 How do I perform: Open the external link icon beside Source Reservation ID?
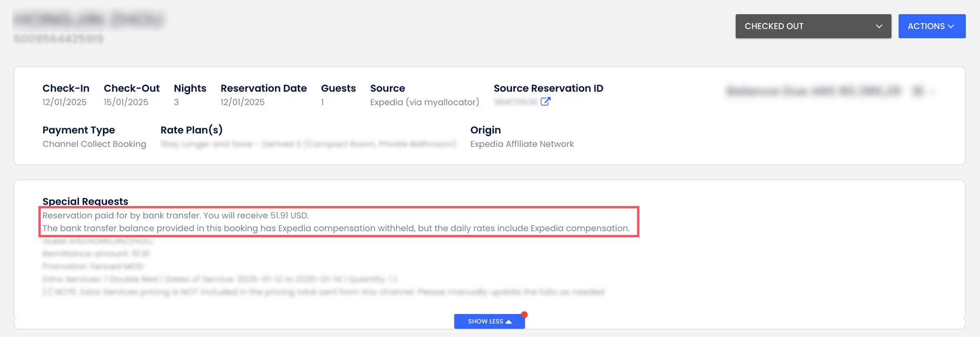pyautogui.click(x=546, y=102)
